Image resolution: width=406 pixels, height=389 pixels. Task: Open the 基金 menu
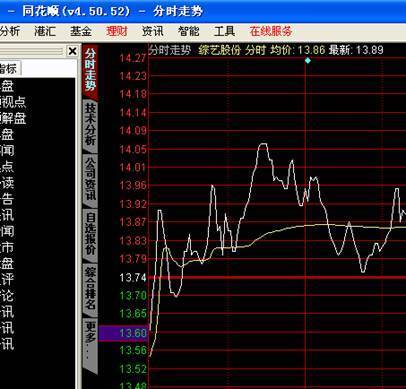[x=81, y=31]
